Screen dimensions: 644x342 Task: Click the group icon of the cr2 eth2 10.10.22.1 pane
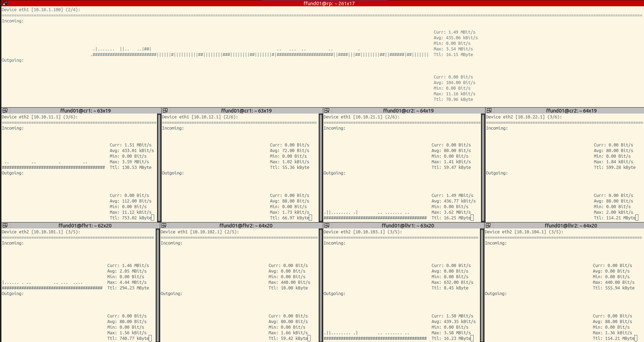click(x=489, y=111)
